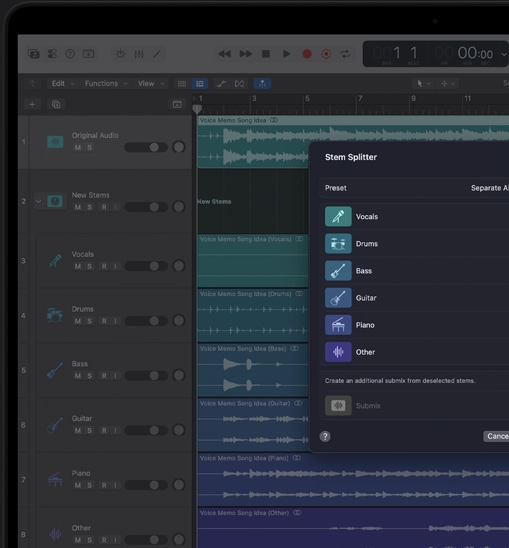Toggle the Vocals stem in Stem Splitter
Image resolution: width=509 pixels, height=548 pixels.
click(x=338, y=217)
